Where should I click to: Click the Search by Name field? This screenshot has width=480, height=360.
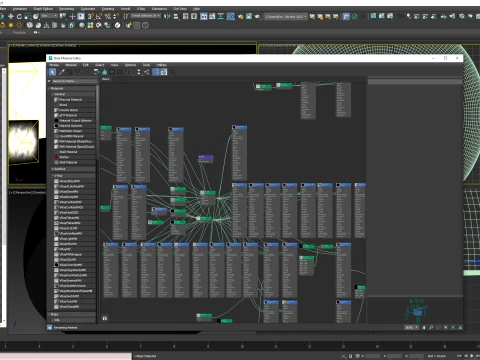(75, 81)
